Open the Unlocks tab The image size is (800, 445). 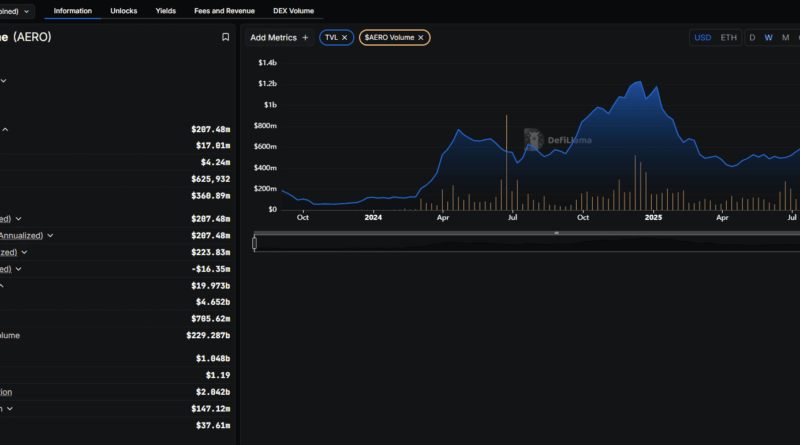[x=123, y=11]
